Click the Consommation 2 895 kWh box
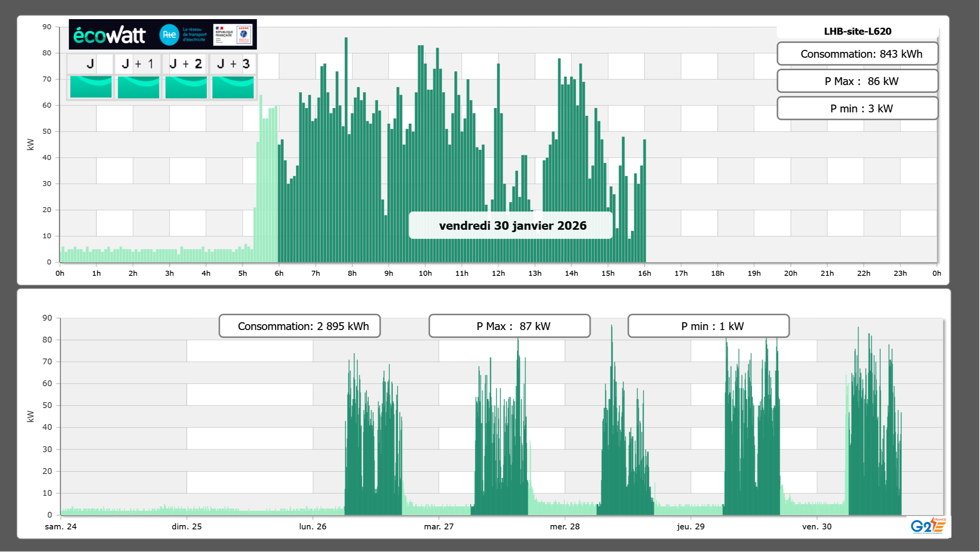Image resolution: width=980 pixels, height=552 pixels. click(x=300, y=326)
